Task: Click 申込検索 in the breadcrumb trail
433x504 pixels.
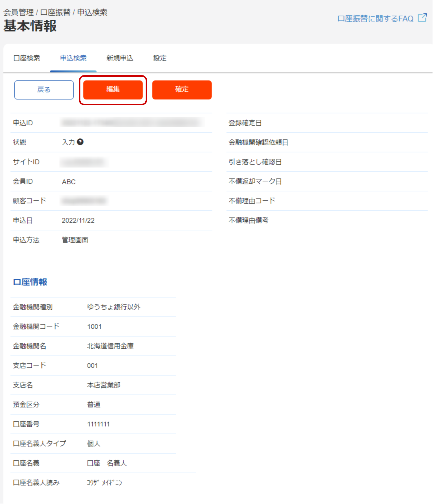Action: coord(93,12)
